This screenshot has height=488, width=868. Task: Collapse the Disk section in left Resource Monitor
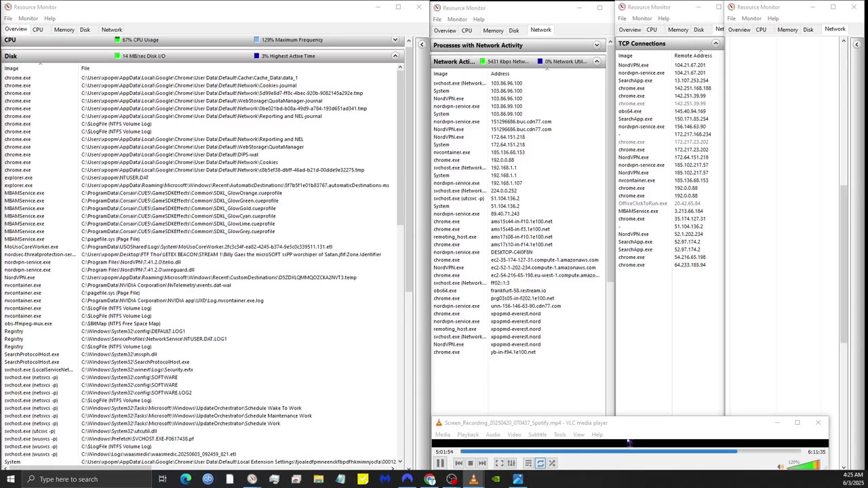[395, 56]
